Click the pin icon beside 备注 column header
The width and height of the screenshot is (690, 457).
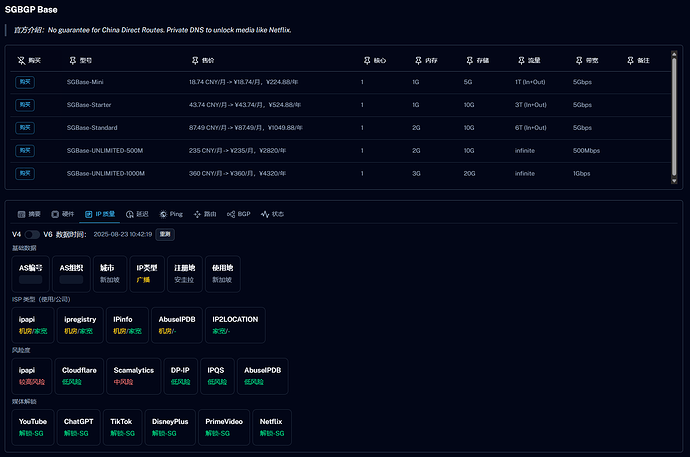point(630,61)
